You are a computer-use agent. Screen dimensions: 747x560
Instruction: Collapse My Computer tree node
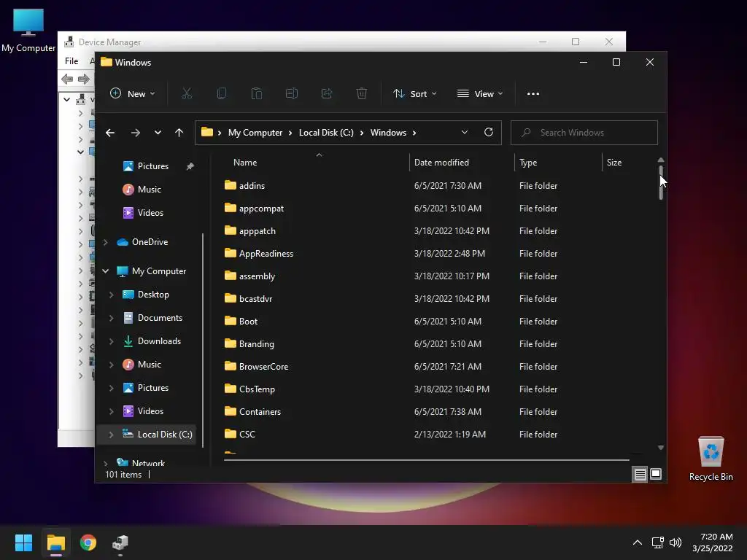pyautogui.click(x=105, y=271)
